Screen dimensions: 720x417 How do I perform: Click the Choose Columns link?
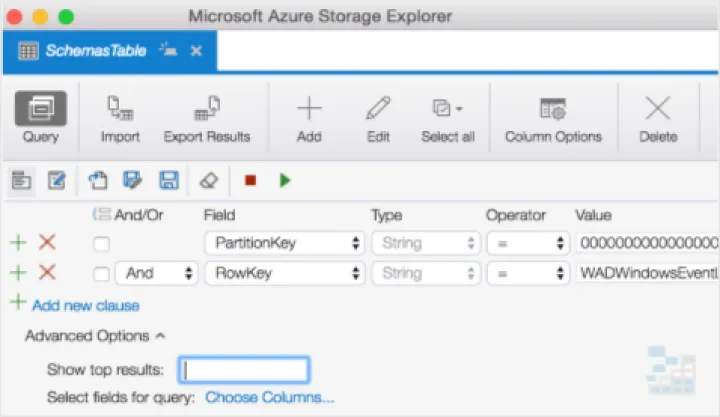click(269, 398)
